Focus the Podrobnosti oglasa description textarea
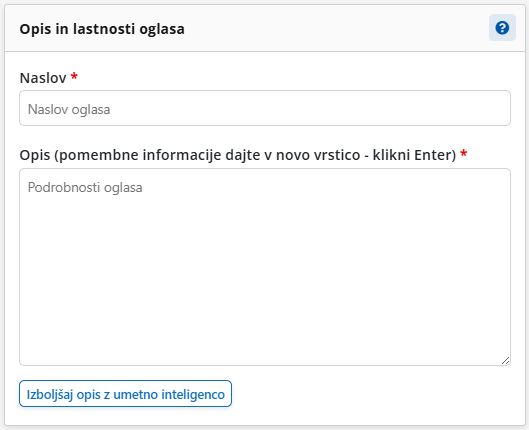 265,267
